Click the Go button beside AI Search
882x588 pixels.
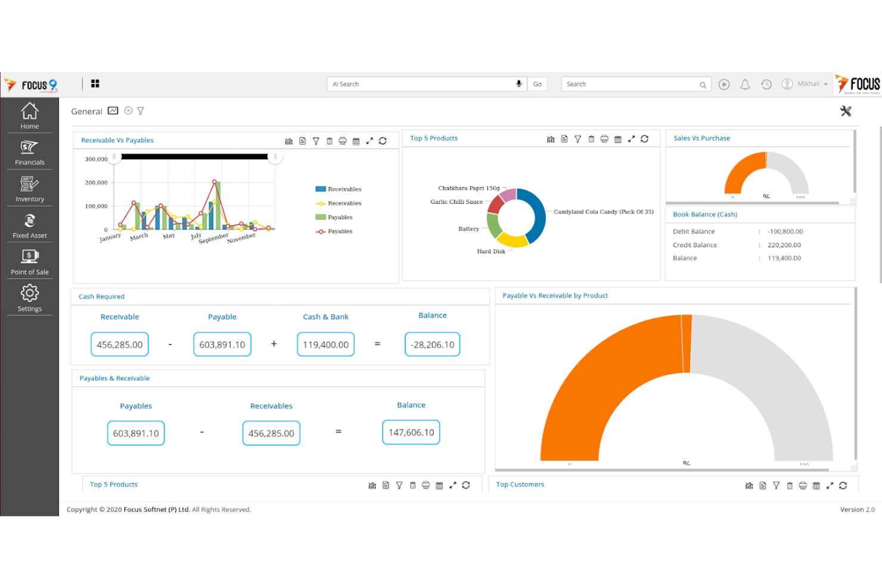click(x=537, y=83)
